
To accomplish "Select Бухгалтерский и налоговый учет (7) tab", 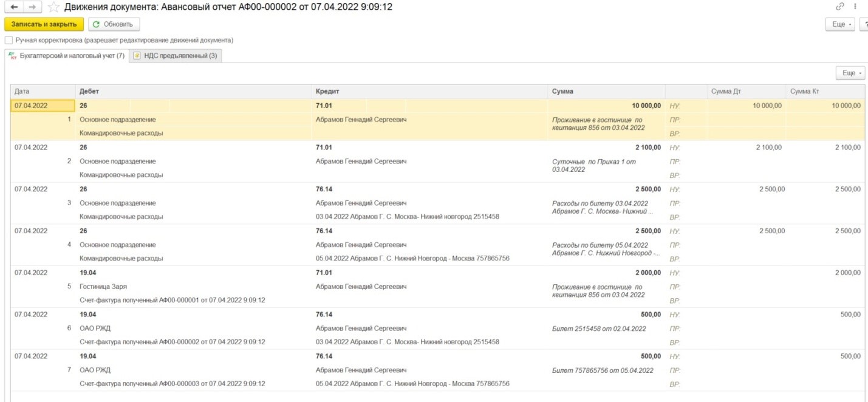I will pos(66,56).
